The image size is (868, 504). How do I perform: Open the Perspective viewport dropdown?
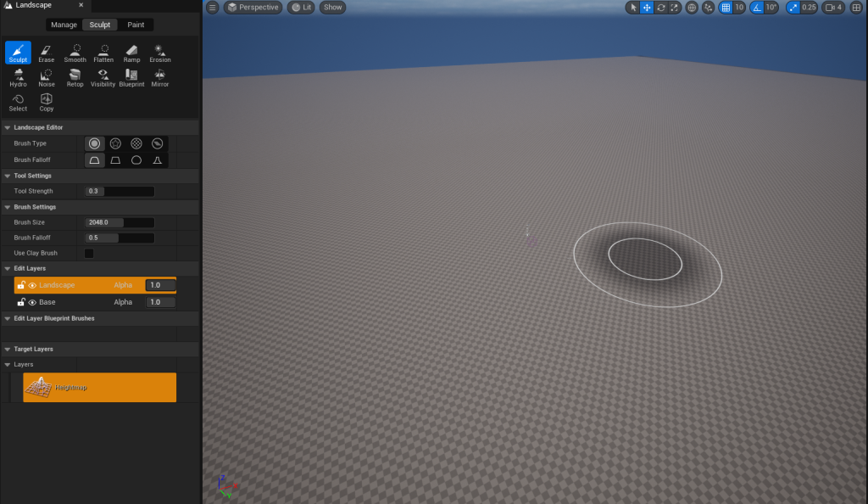[253, 8]
